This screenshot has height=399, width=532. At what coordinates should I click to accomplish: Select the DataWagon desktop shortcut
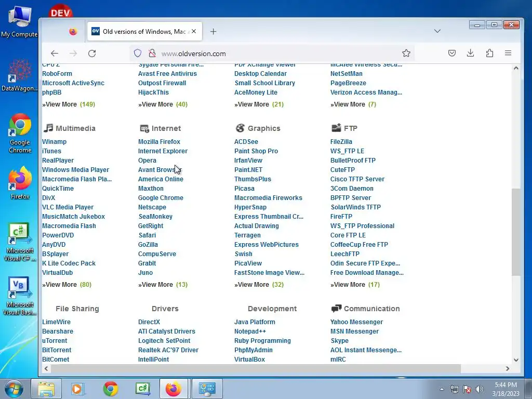[19, 75]
